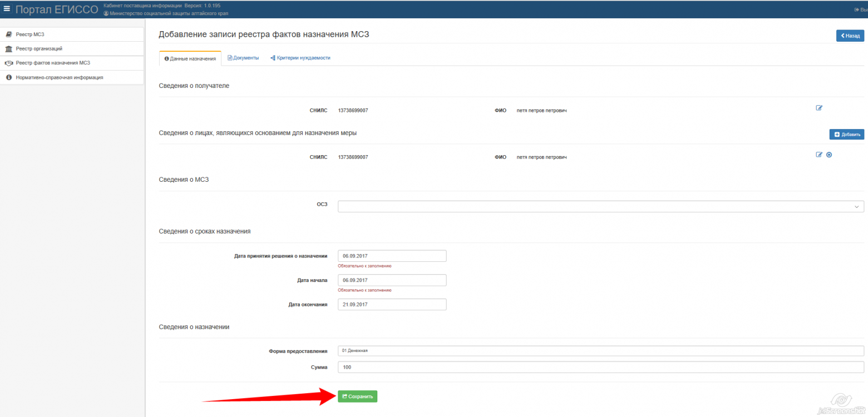Image resolution: width=868 pixels, height=417 pixels.
Task: Click the bank icon for Реестр организаций
Action: (9, 49)
